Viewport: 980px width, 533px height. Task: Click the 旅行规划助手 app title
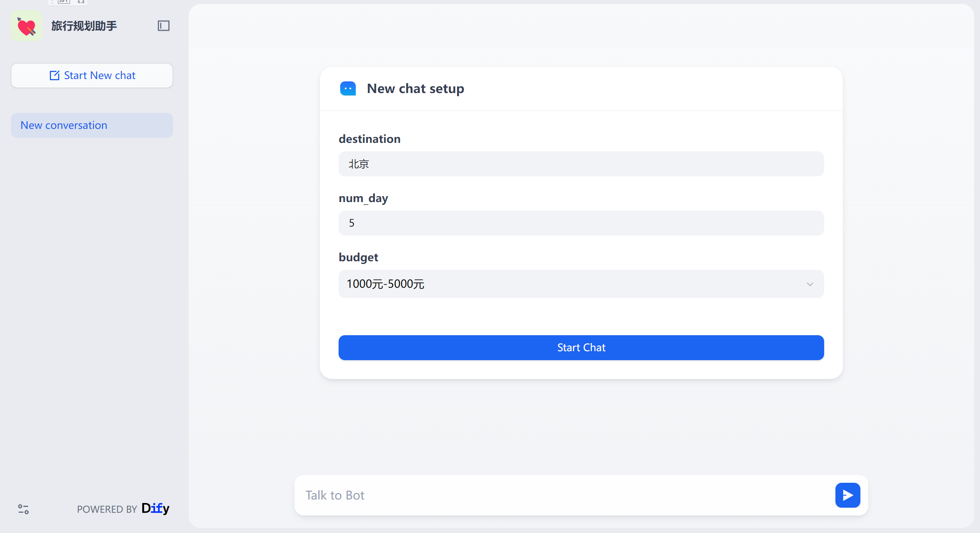pos(84,26)
